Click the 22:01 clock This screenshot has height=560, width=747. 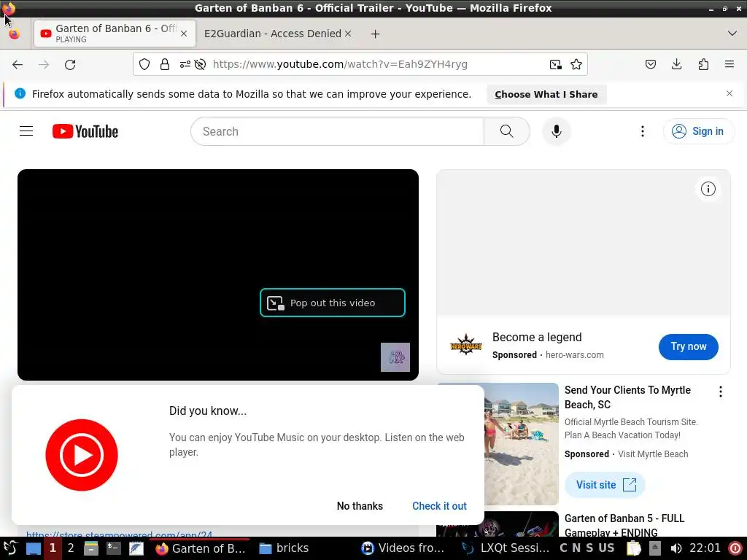click(705, 548)
